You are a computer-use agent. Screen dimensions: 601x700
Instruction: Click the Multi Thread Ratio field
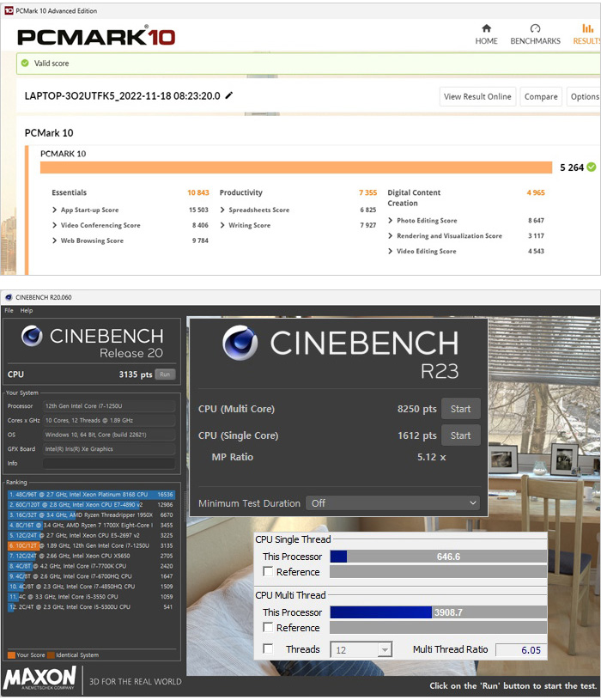click(x=520, y=649)
